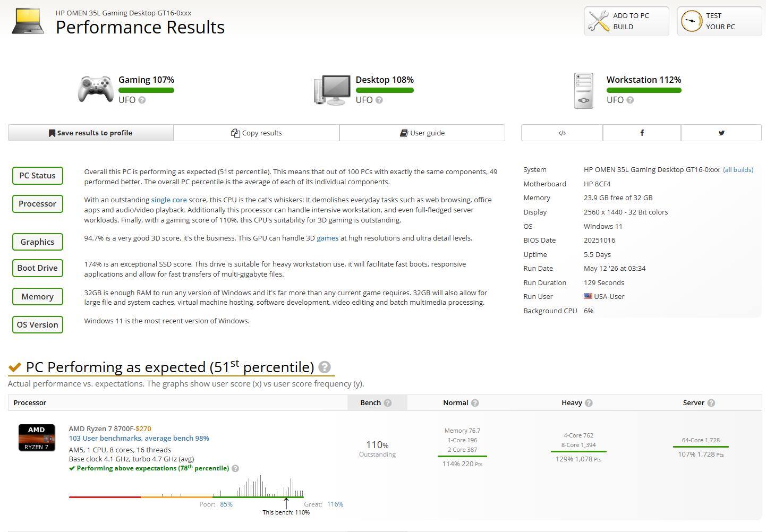Click the laptop icon beside Performance Results
Image resolution: width=766 pixels, height=532 pixels.
[28, 21]
